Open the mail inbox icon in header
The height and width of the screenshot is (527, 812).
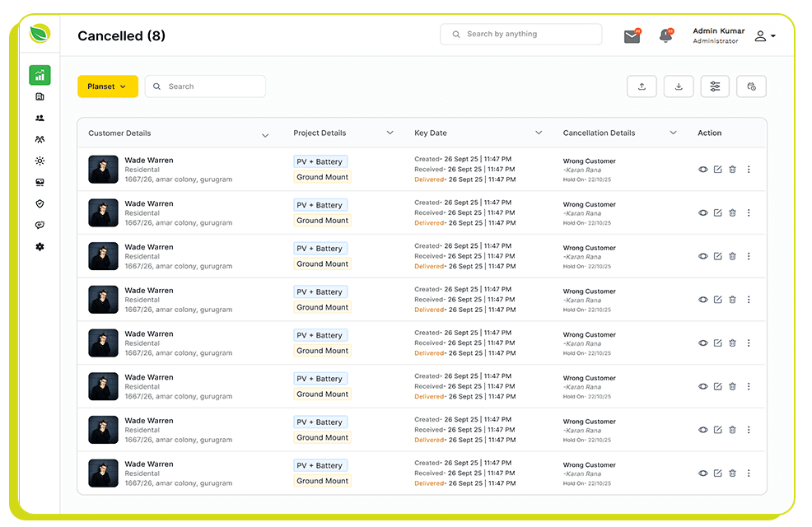click(x=632, y=36)
